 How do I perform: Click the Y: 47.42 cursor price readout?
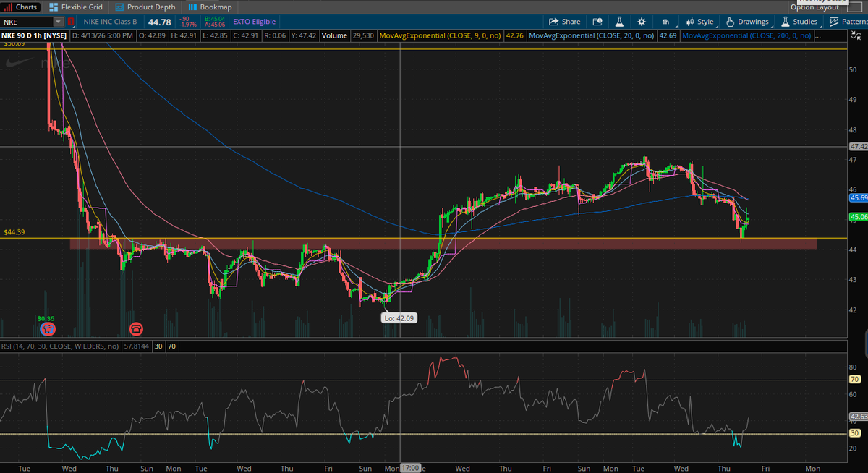click(x=305, y=35)
